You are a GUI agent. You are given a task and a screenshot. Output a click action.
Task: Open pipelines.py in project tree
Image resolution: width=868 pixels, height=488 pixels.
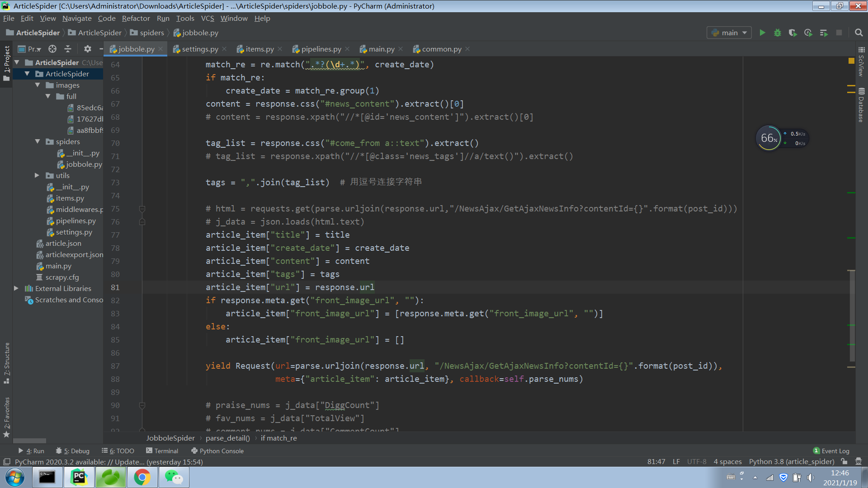(75, 221)
